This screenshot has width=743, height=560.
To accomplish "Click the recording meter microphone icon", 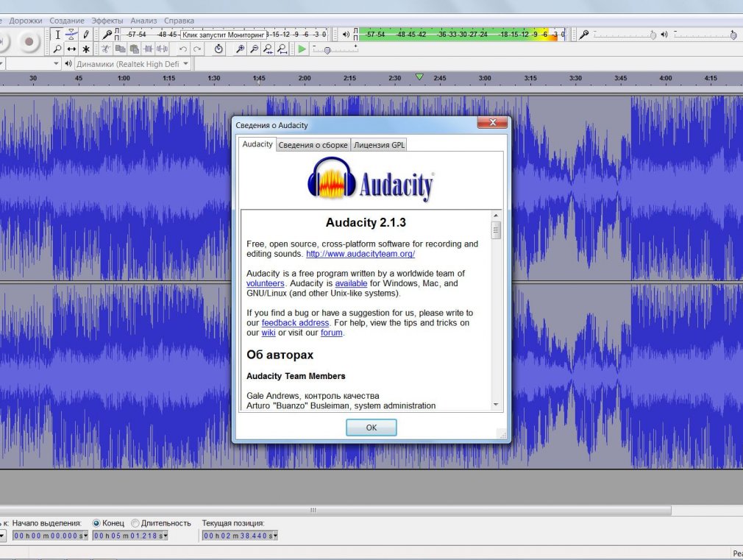I will [x=107, y=34].
